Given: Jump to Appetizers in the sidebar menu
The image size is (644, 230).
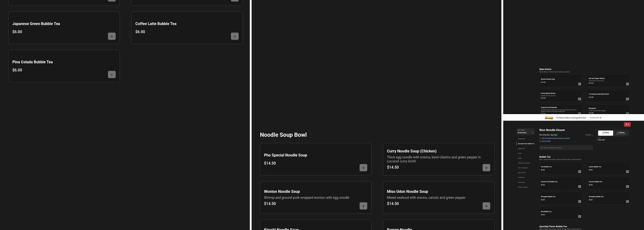Looking at the screenshot, I should [x=522, y=148].
